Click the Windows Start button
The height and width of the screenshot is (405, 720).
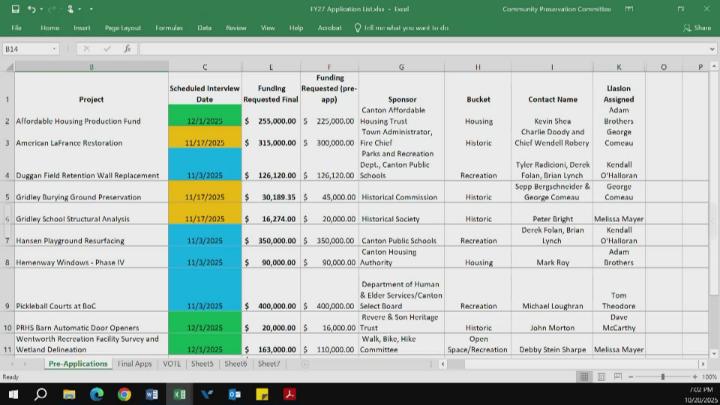[13, 394]
